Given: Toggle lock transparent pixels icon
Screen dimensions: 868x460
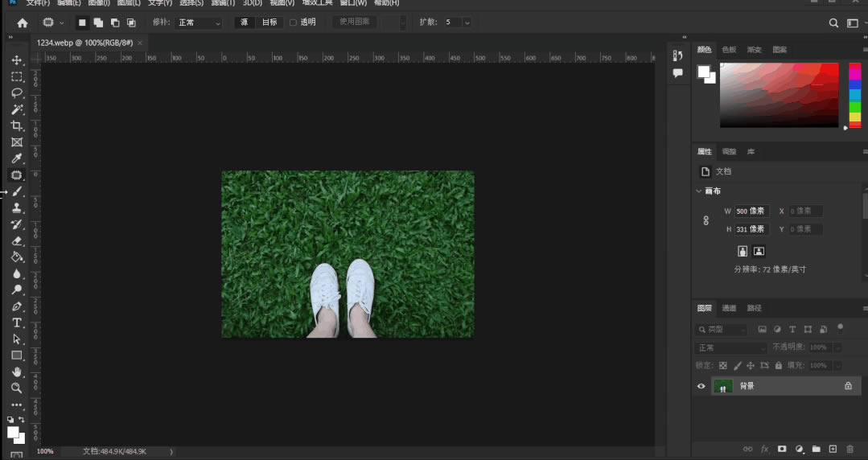Looking at the screenshot, I should pyautogui.click(x=723, y=365).
